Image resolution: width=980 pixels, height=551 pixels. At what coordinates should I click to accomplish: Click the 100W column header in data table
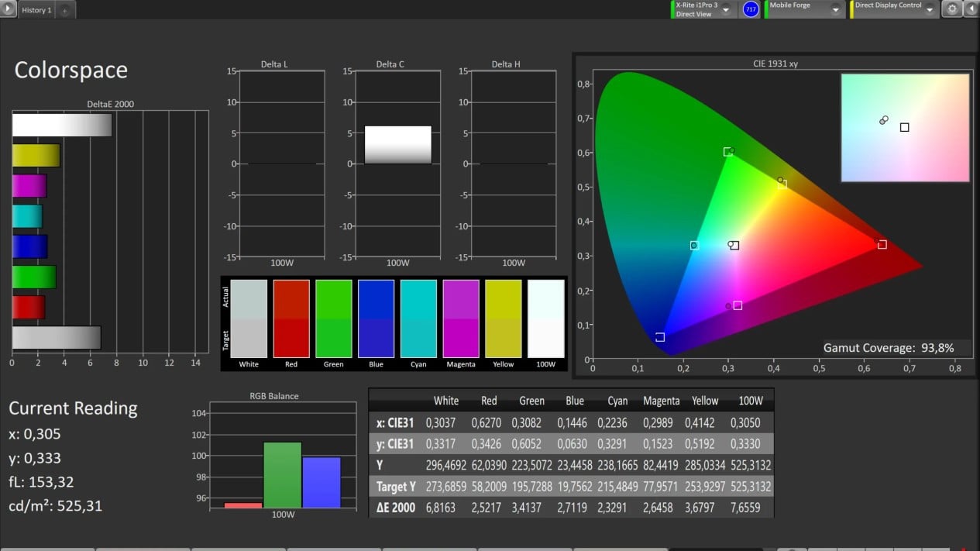(751, 401)
